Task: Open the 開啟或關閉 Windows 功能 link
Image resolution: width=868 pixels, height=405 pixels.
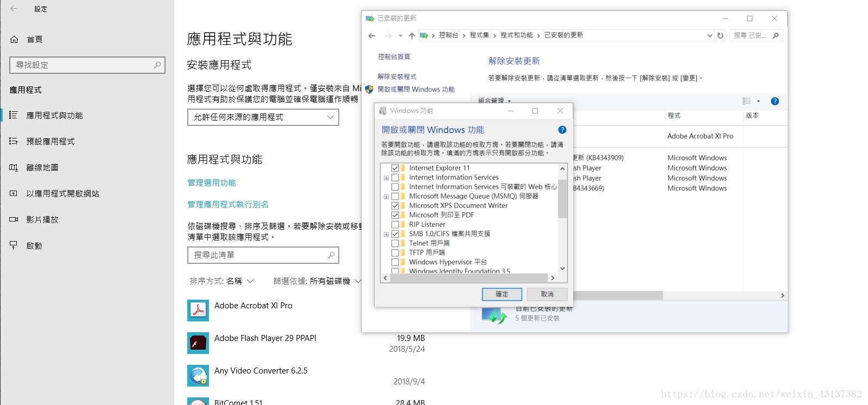Action: 416,90
